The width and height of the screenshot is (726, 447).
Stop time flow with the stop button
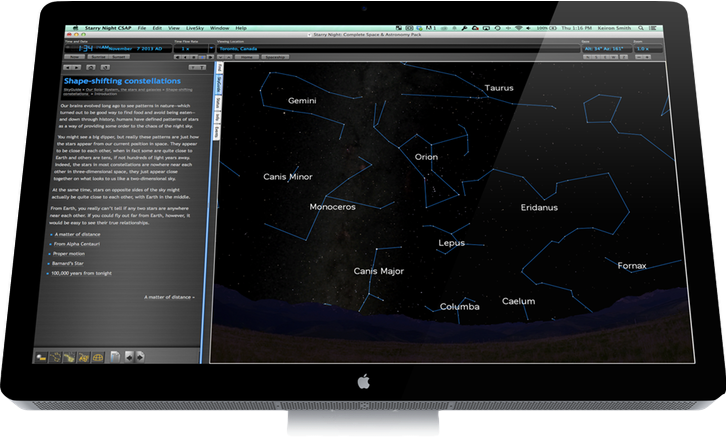[194, 57]
